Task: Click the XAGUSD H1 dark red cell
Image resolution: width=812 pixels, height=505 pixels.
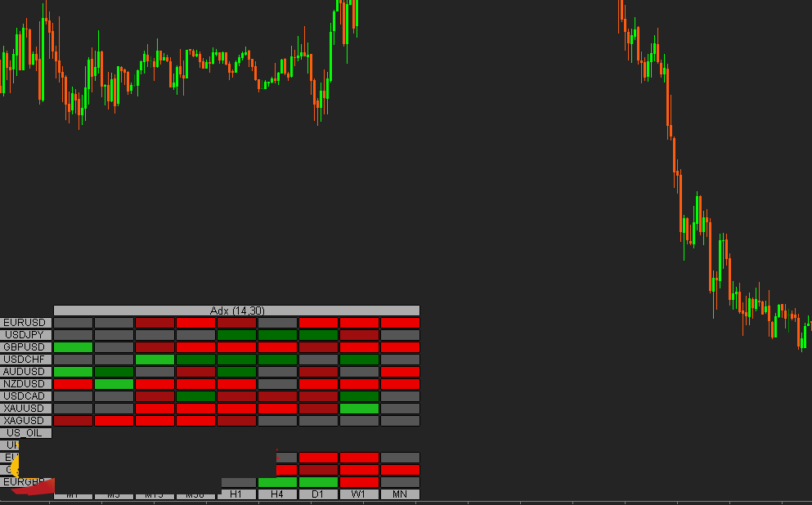Action: [x=236, y=421]
